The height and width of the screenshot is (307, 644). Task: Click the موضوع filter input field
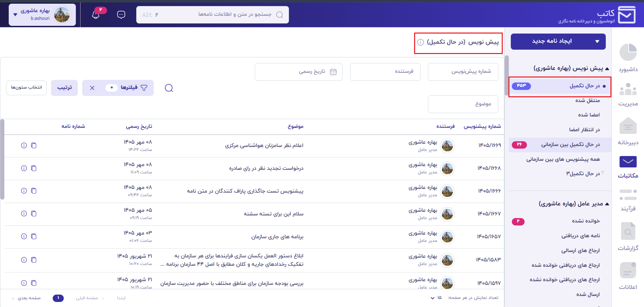(x=463, y=104)
